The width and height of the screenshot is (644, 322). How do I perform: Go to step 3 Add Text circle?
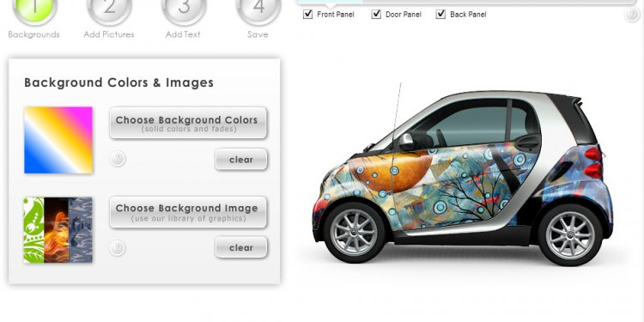(x=184, y=9)
